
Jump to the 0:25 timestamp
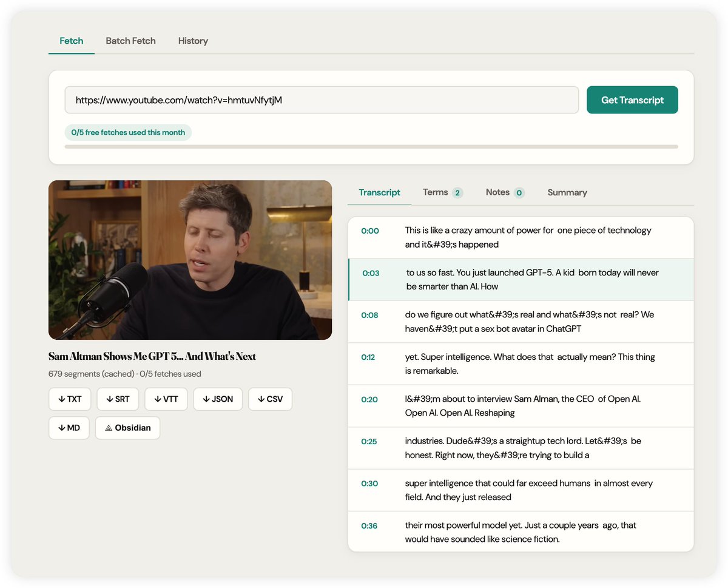pyautogui.click(x=369, y=441)
